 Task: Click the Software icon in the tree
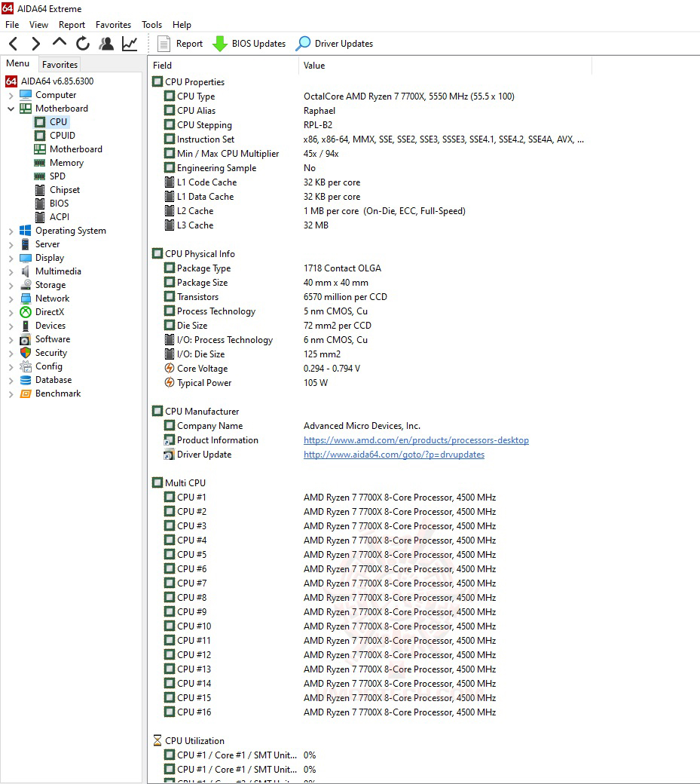click(26, 339)
